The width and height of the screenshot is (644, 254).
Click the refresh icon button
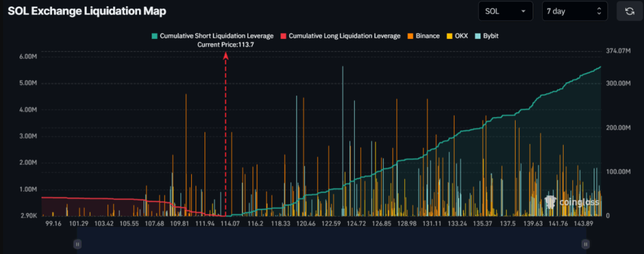[629, 11]
